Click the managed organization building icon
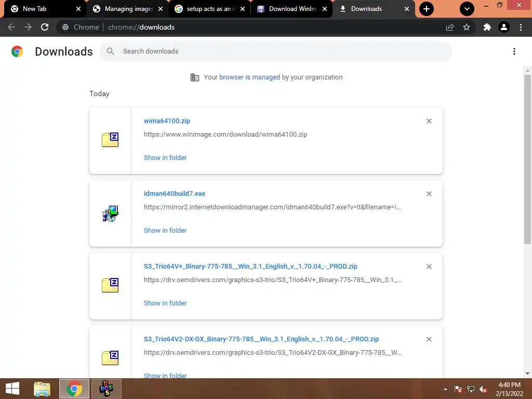The width and height of the screenshot is (532, 399). click(x=195, y=77)
